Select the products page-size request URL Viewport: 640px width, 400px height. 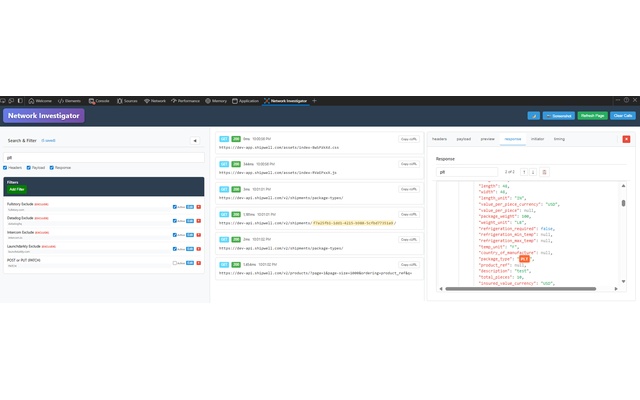pyautogui.click(x=316, y=273)
